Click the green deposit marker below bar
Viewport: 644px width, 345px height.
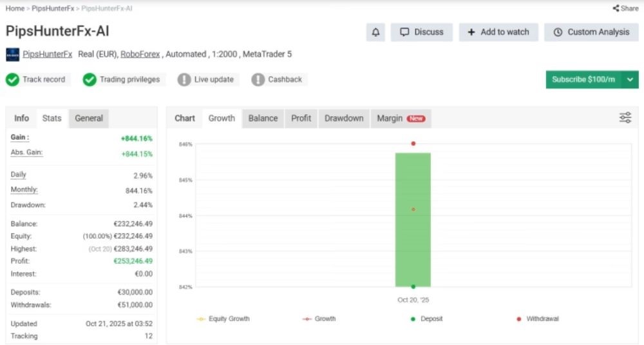[413, 286]
